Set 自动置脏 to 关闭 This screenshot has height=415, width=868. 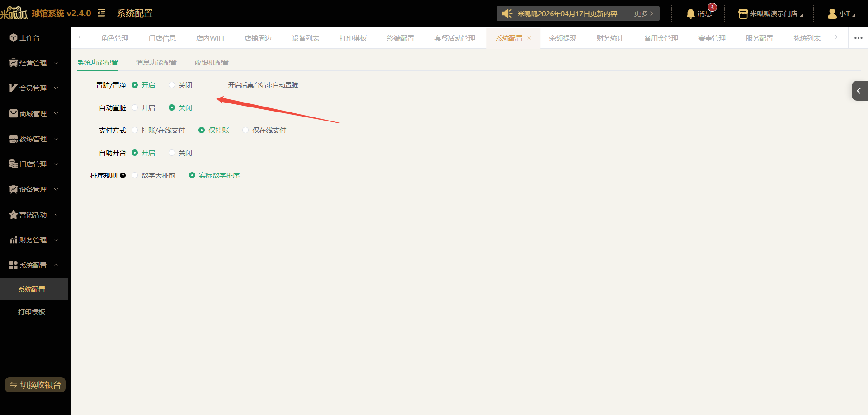click(172, 107)
